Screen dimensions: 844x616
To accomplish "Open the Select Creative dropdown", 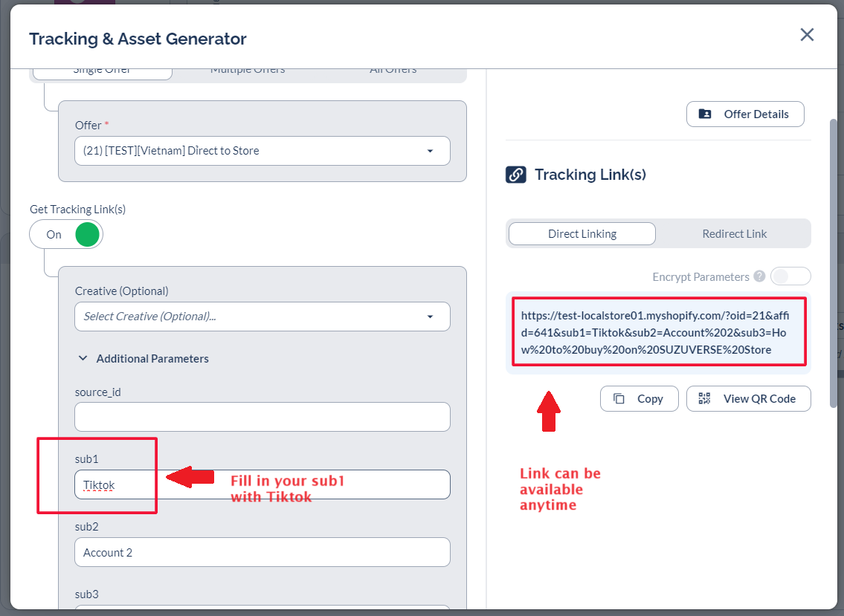I will point(262,317).
